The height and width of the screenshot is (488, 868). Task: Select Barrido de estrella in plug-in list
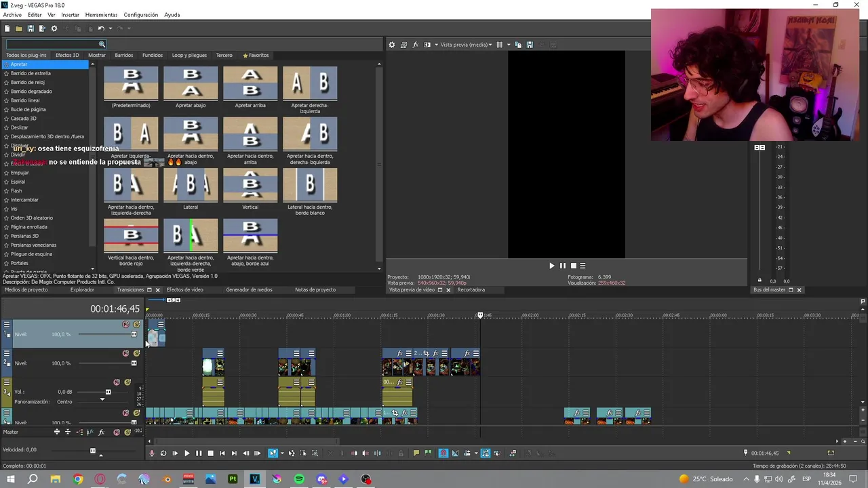point(31,73)
